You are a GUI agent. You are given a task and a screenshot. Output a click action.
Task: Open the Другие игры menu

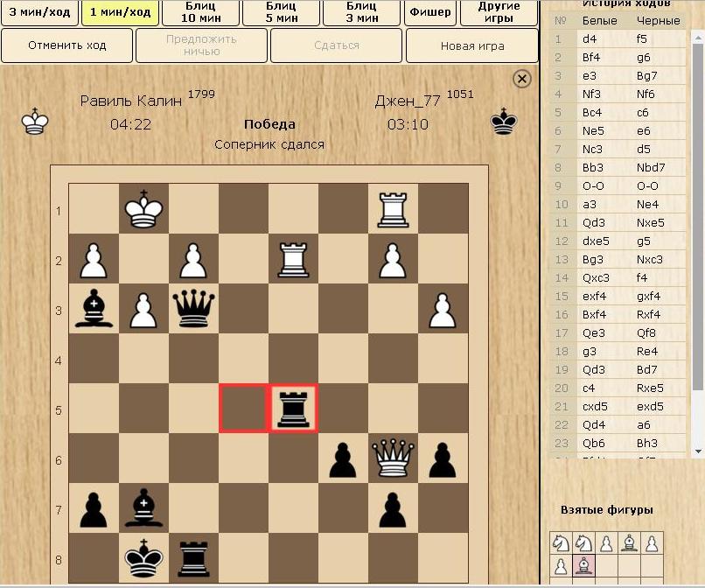(x=500, y=12)
